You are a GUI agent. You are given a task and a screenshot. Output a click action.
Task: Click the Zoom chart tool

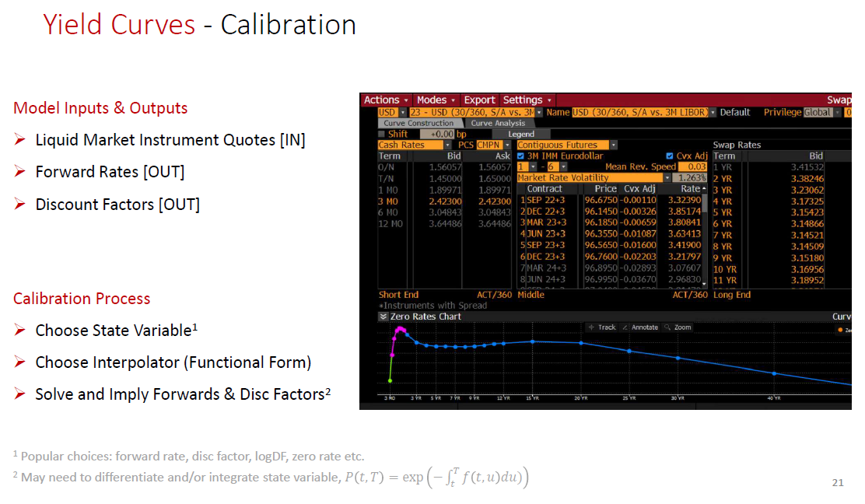(x=678, y=327)
